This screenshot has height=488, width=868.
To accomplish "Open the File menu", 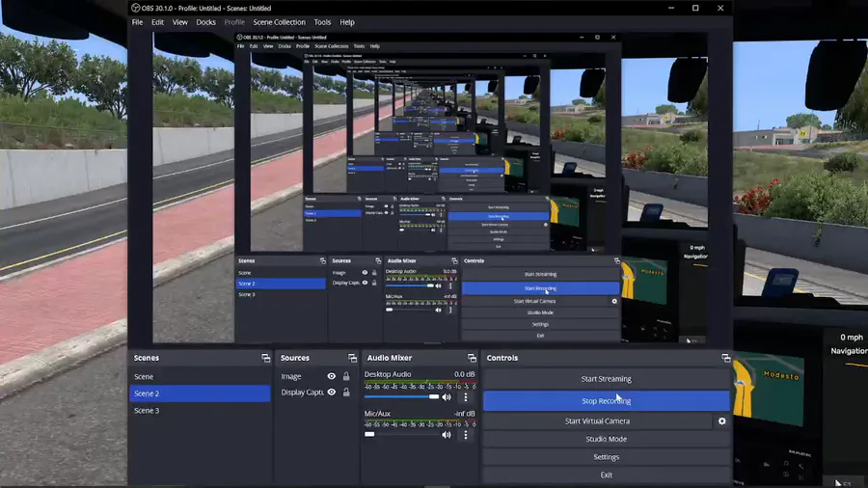I will click(137, 22).
